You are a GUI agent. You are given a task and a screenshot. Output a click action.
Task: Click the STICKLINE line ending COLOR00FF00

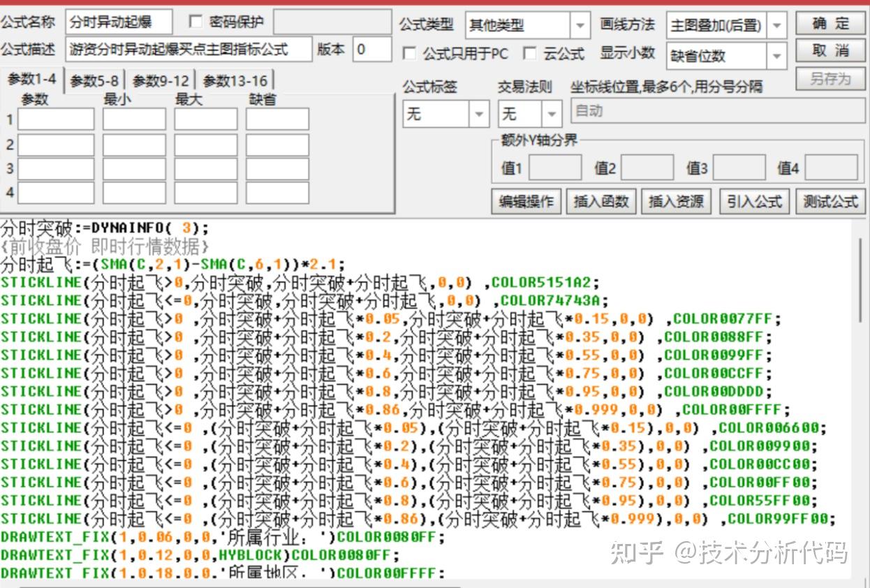coord(409,482)
